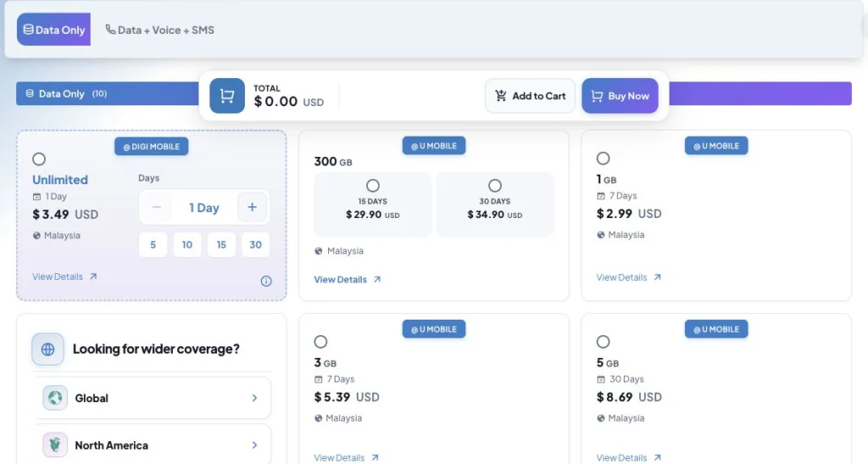The height and width of the screenshot is (464, 868).
Task: Click the chevron next to Global
Action: [x=254, y=398]
